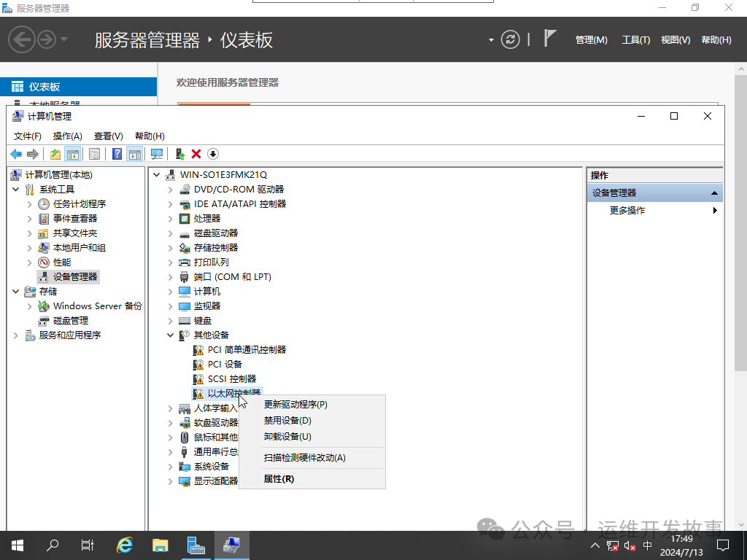This screenshot has width=747, height=560.
Task: Expand the 系统工具 node in left pane
Action: pyautogui.click(x=16, y=189)
